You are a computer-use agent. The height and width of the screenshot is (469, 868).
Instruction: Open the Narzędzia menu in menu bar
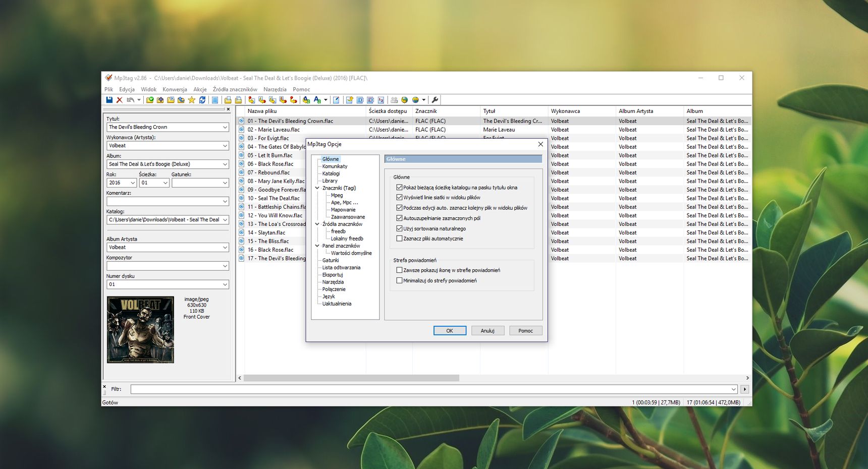[x=275, y=89]
